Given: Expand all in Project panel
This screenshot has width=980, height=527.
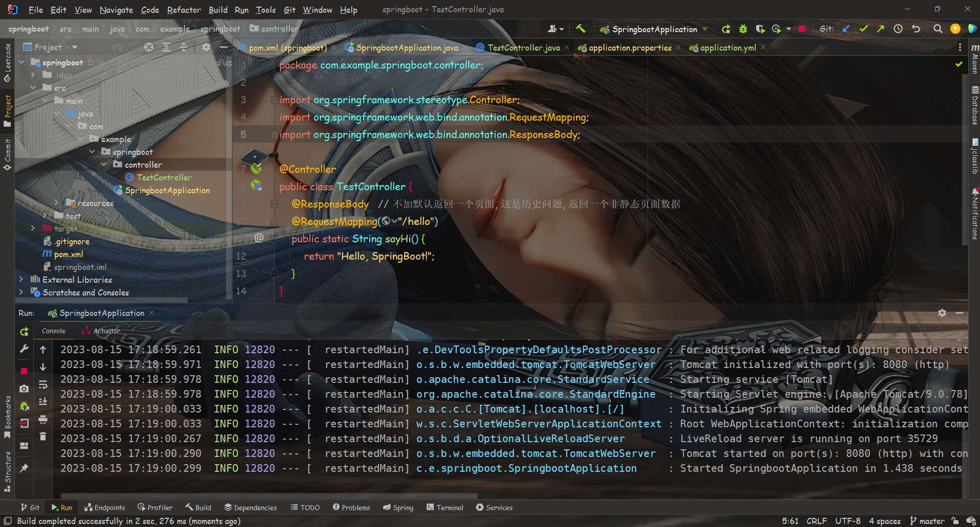Looking at the screenshot, I should pos(166,47).
